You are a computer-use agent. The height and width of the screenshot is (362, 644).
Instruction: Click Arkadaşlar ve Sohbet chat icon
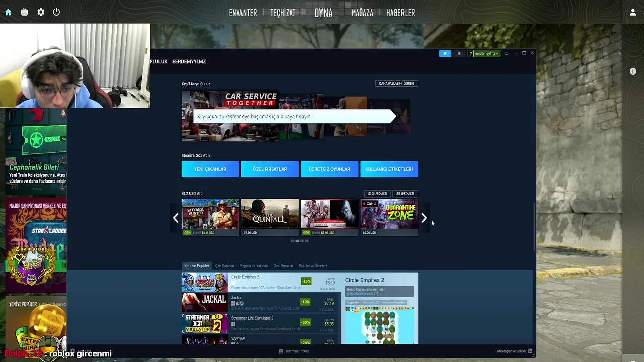click(x=530, y=351)
